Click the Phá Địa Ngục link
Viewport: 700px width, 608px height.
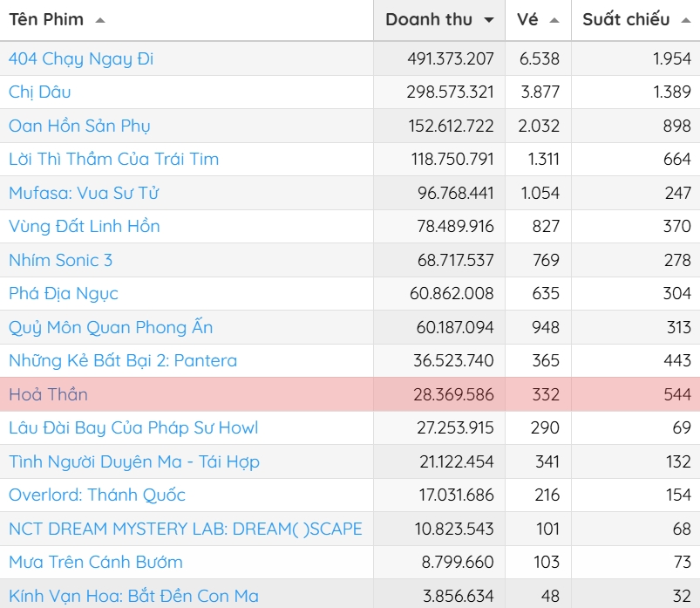click(x=64, y=293)
